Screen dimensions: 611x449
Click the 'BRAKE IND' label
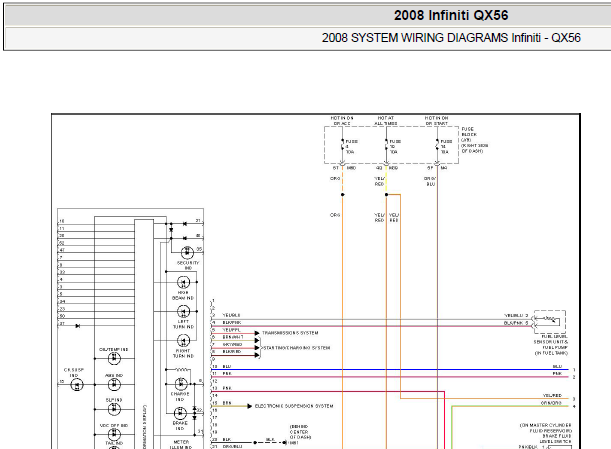pyautogui.click(x=180, y=426)
